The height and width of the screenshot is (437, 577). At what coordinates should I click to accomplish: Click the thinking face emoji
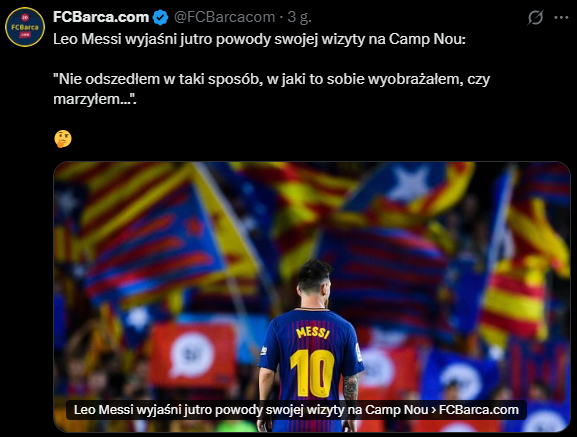63,139
